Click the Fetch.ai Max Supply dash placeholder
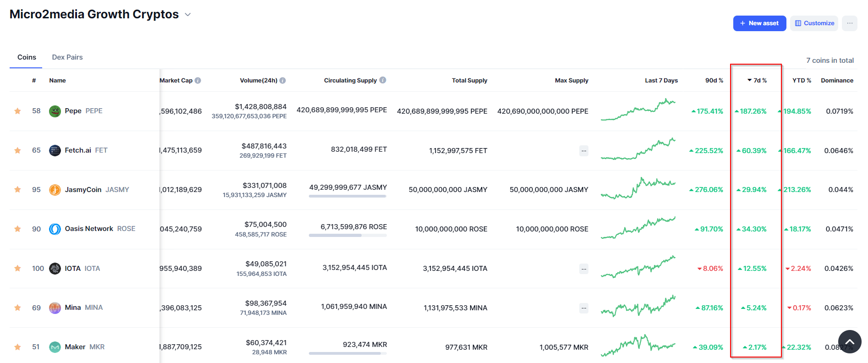The height and width of the screenshot is (363, 868). [584, 151]
